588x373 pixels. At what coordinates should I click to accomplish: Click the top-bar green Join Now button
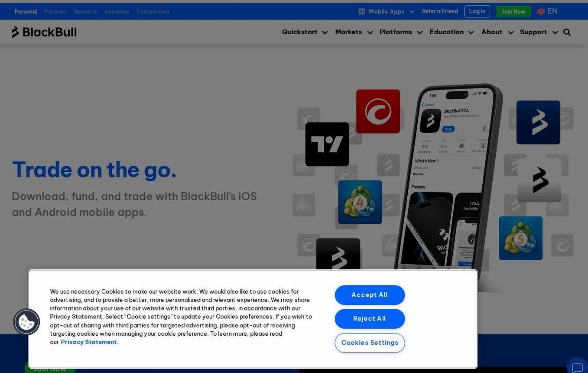[x=513, y=12]
